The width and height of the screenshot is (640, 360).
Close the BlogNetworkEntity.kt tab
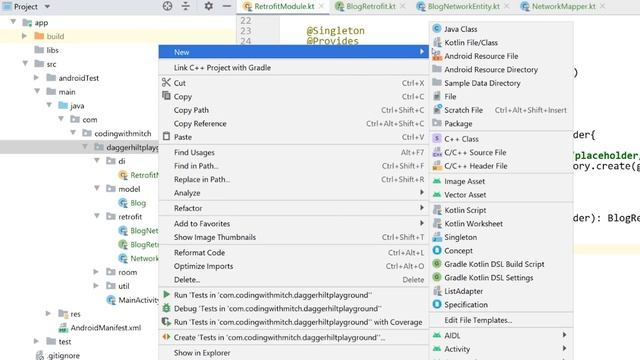click(507, 6)
